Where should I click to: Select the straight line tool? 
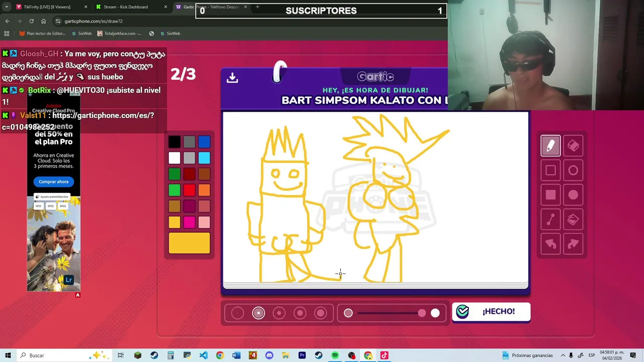(x=550, y=220)
